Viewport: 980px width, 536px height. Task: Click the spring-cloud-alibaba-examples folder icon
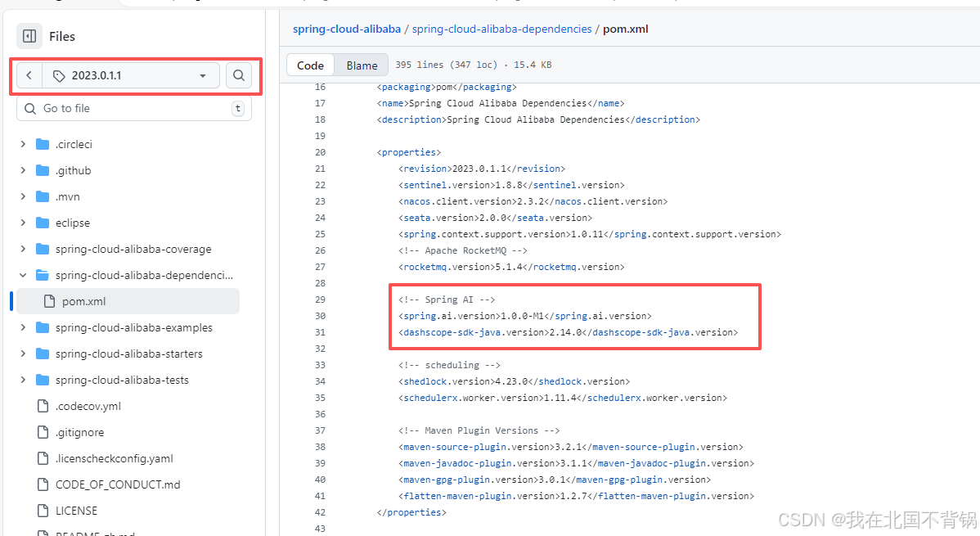[43, 327]
